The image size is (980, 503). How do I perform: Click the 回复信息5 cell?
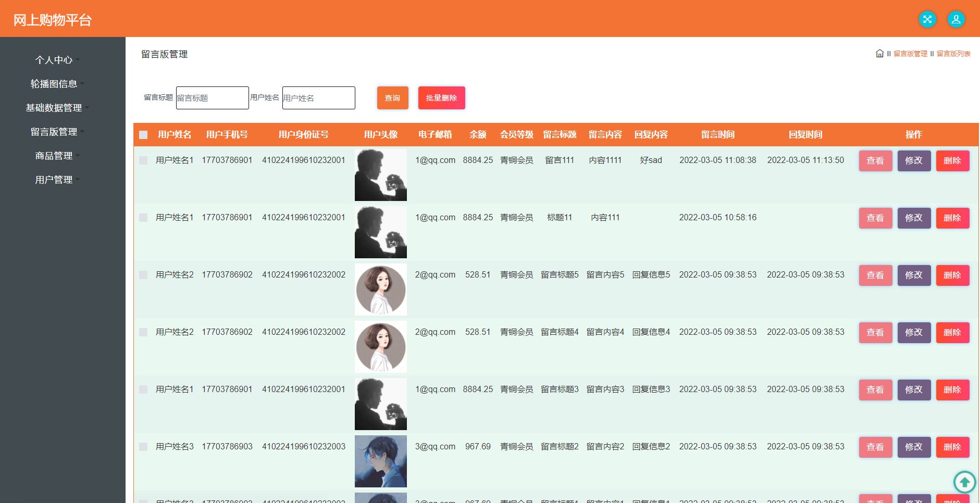651,274
